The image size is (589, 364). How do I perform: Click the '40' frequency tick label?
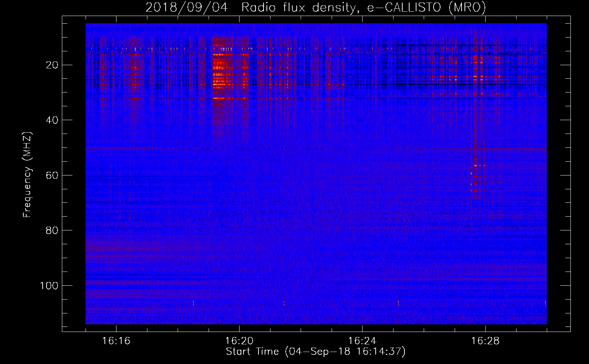(52, 120)
